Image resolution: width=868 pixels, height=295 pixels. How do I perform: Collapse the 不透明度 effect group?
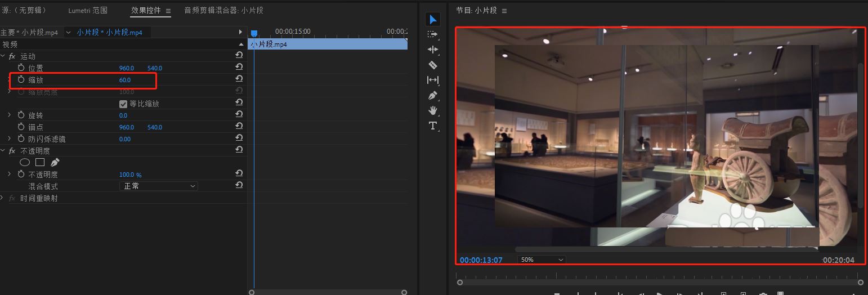coord(3,151)
